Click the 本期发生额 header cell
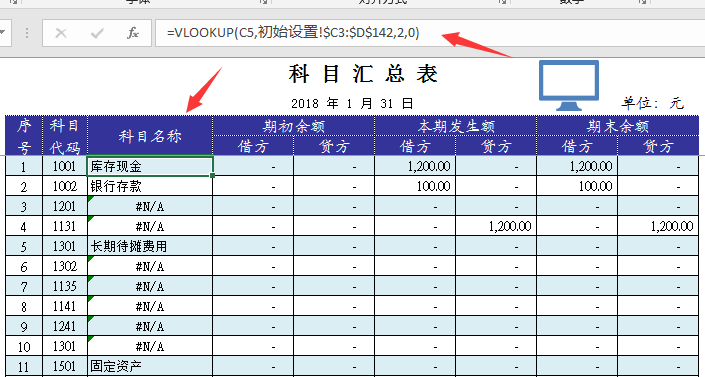The width and height of the screenshot is (705, 377). click(455, 126)
